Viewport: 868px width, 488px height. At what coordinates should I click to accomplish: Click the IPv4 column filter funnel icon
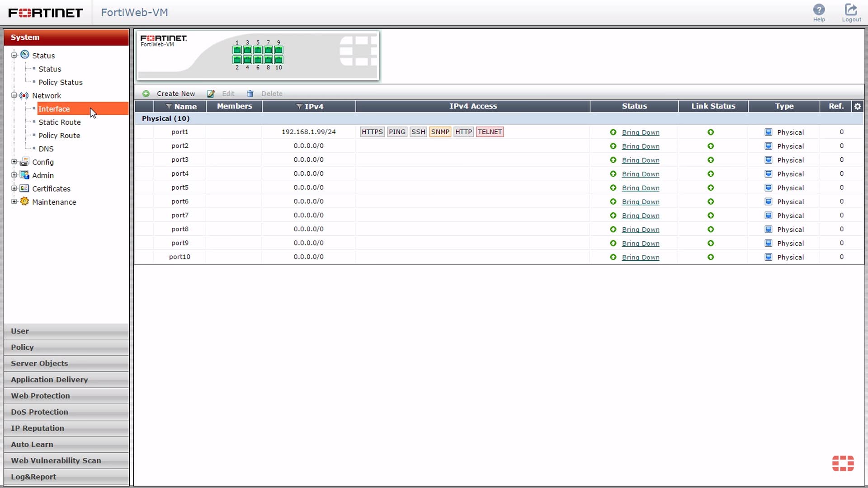tap(299, 107)
